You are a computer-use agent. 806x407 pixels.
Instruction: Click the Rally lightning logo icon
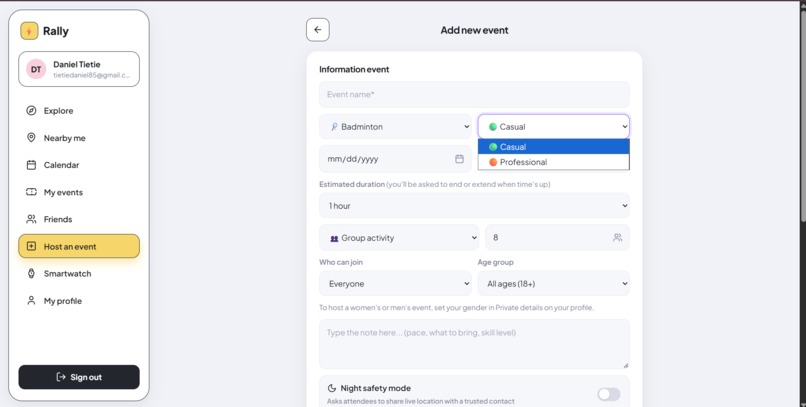(29, 31)
